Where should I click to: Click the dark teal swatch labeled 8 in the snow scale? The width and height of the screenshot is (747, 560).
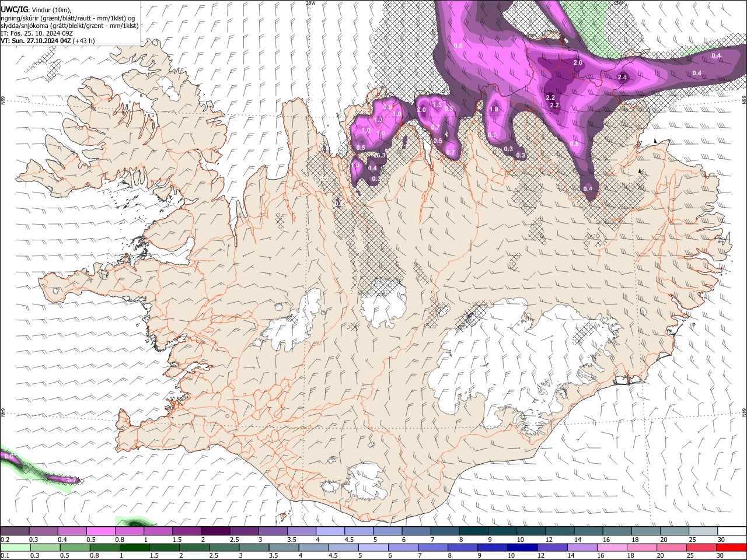pos(474,531)
